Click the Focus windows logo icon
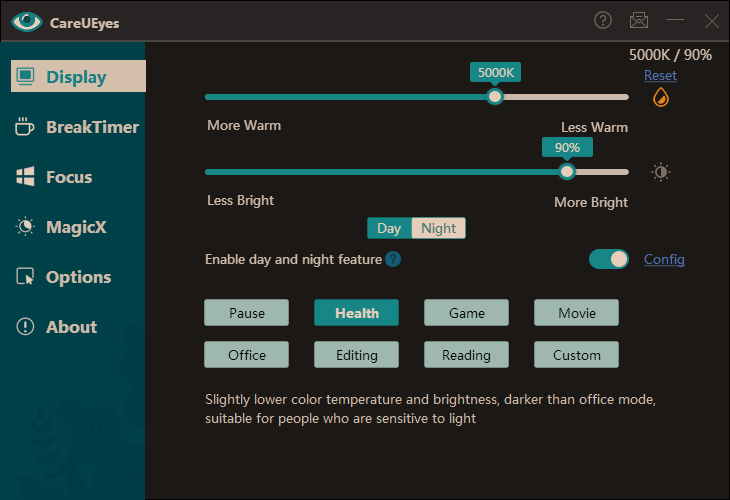This screenshot has height=500, width=730. [x=25, y=176]
